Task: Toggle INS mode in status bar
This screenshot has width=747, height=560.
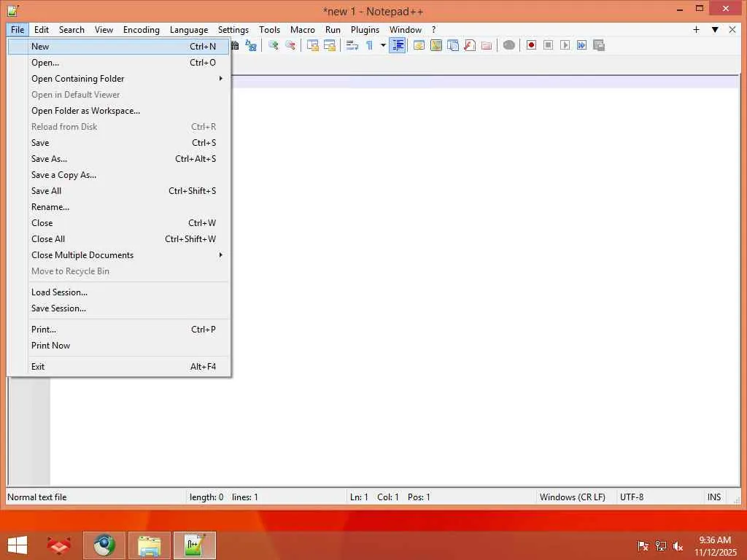Action: pos(714,497)
